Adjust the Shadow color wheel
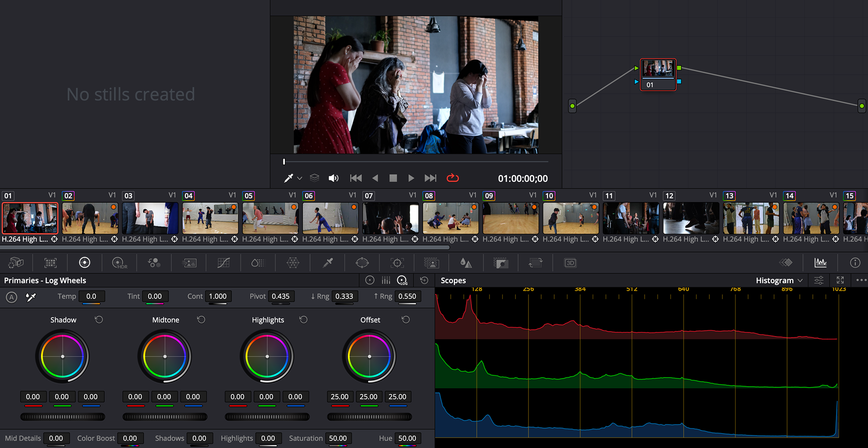868x448 pixels. (62, 356)
